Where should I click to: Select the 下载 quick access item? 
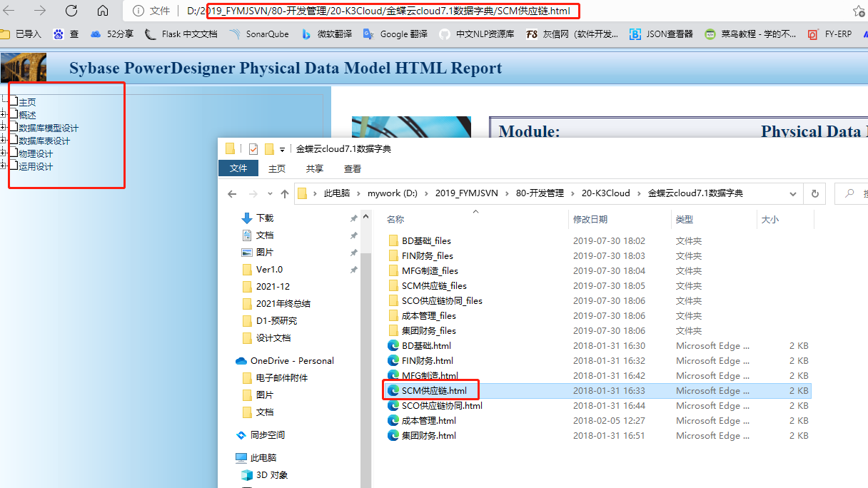[265, 218]
